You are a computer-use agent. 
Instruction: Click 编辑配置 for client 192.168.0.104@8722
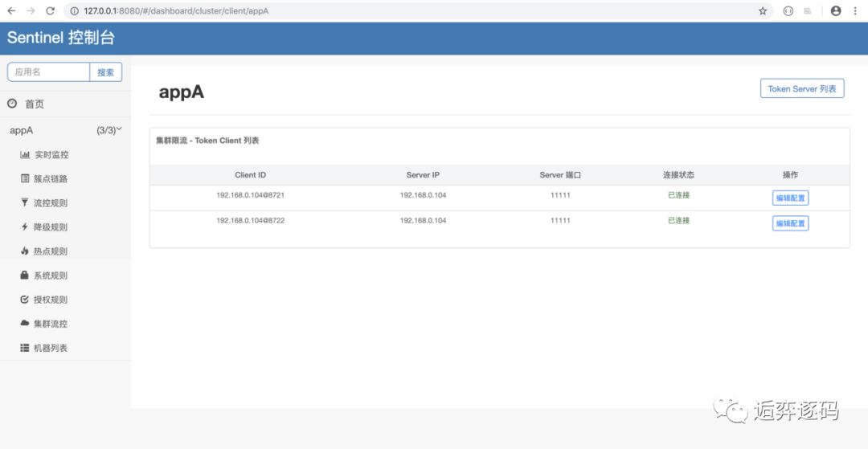click(791, 223)
